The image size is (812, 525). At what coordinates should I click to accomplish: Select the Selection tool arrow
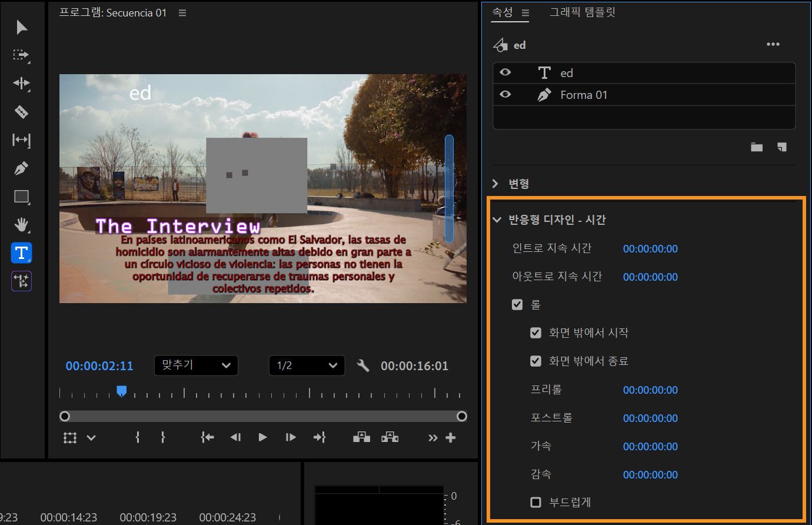tap(21, 27)
